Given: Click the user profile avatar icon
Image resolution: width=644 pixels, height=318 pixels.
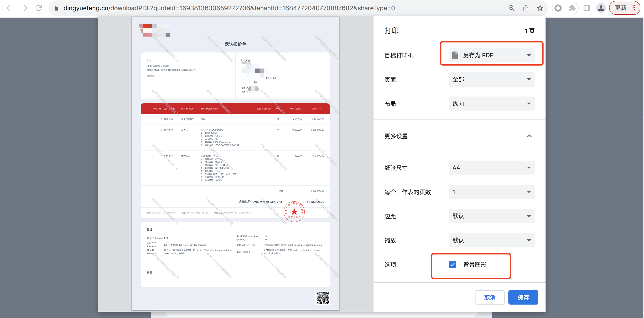Looking at the screenshot, I should tap(601, 8).
